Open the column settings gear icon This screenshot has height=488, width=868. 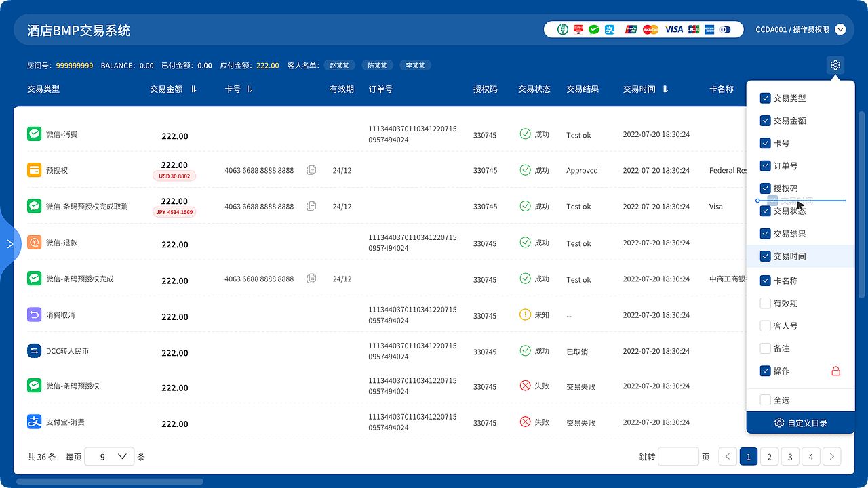(x=835, y=65)
